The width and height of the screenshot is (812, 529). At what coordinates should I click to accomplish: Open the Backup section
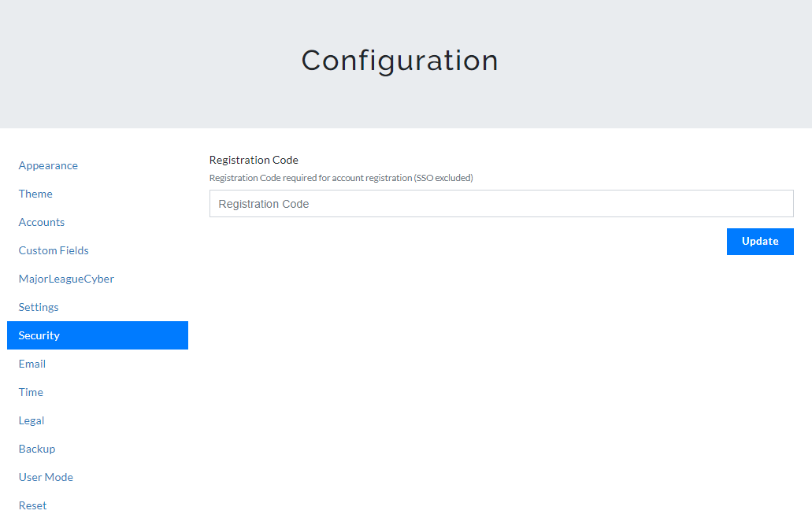pyautogui.click(x=37, y=449)
